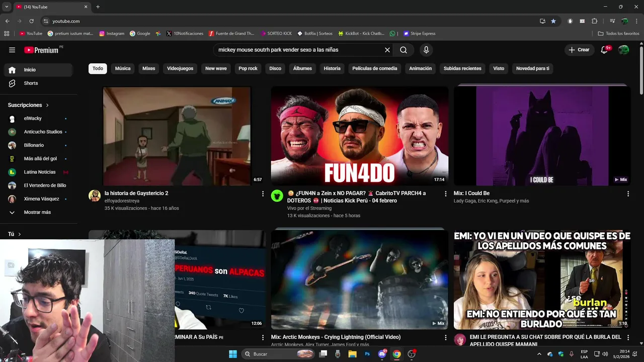Select the Historia filter chip
Viewport: 644px width, 362px height.
[x=332, y=68]
